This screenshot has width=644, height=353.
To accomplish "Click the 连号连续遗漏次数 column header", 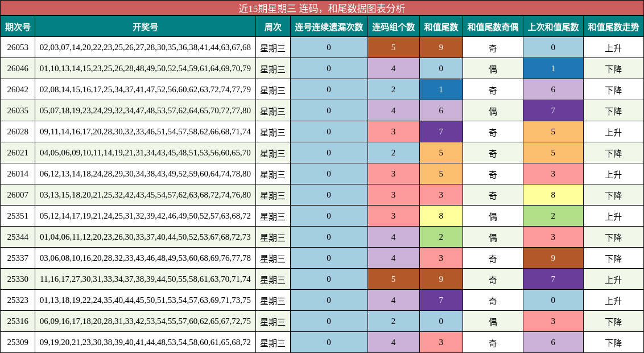I will pyautogui.click(x=328, y=26).
